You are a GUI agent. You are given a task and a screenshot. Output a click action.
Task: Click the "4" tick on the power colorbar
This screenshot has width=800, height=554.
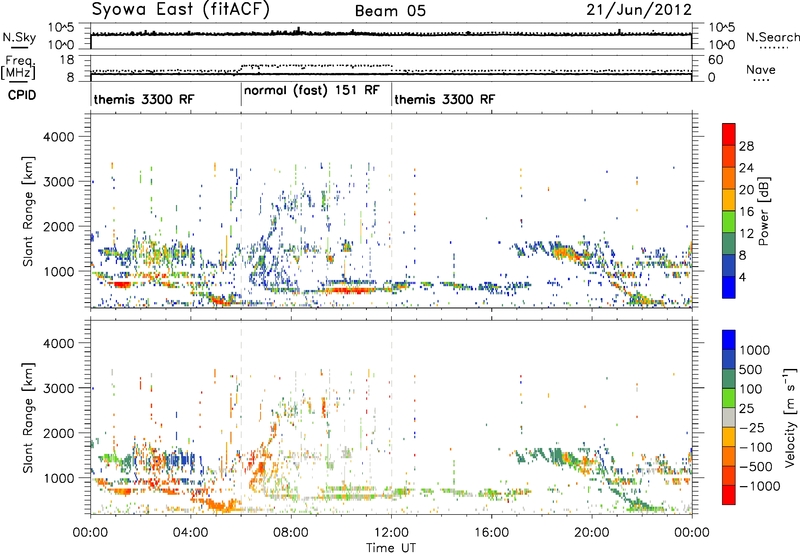(x=743, y=278)
